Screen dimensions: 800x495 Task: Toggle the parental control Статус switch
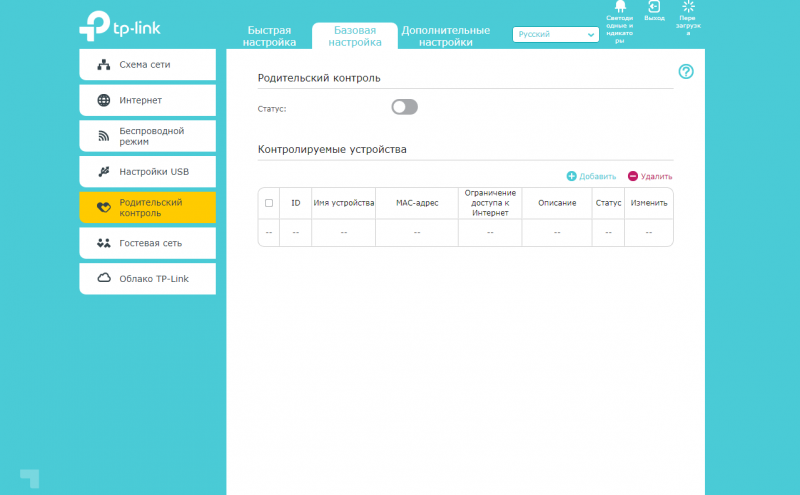point(405,107)
